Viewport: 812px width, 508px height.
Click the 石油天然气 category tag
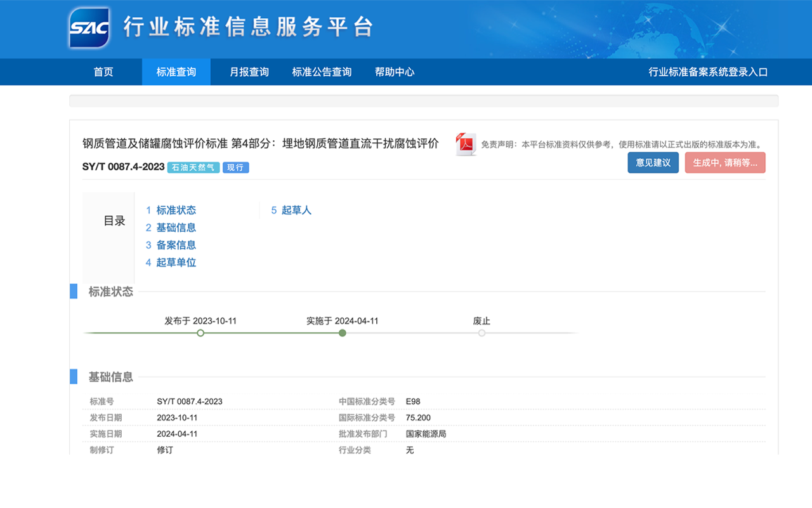click(193, 168)
